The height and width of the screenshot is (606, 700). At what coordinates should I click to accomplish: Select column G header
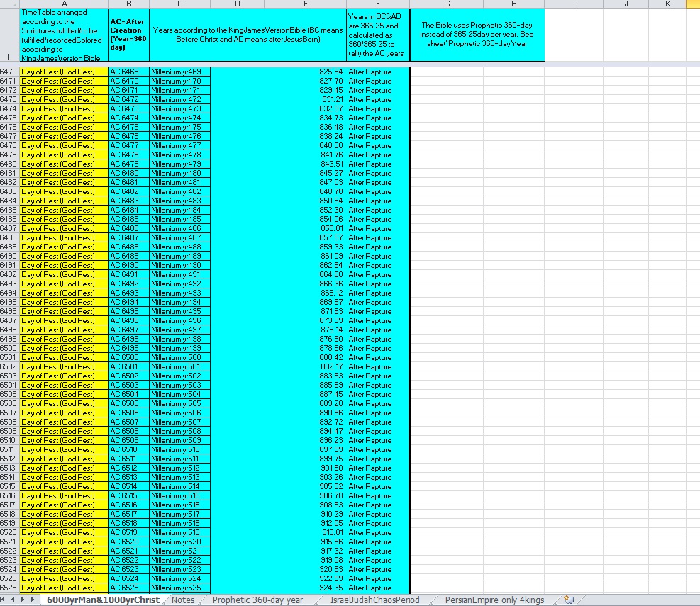446,4
